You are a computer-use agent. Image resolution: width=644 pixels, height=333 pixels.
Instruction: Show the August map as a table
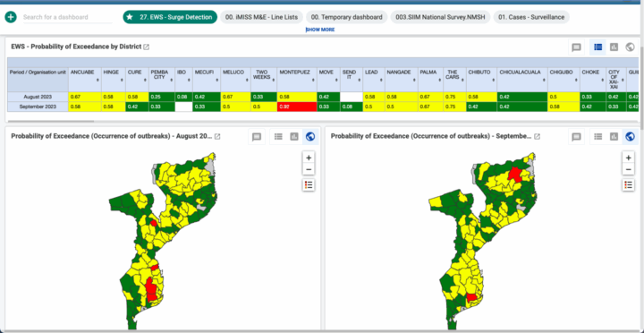tap(278, 136)
